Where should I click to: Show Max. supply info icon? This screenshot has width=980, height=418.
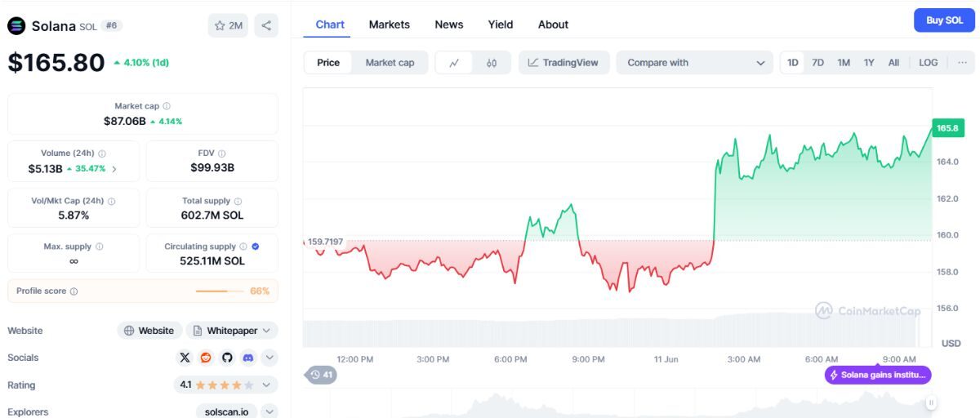100,247
